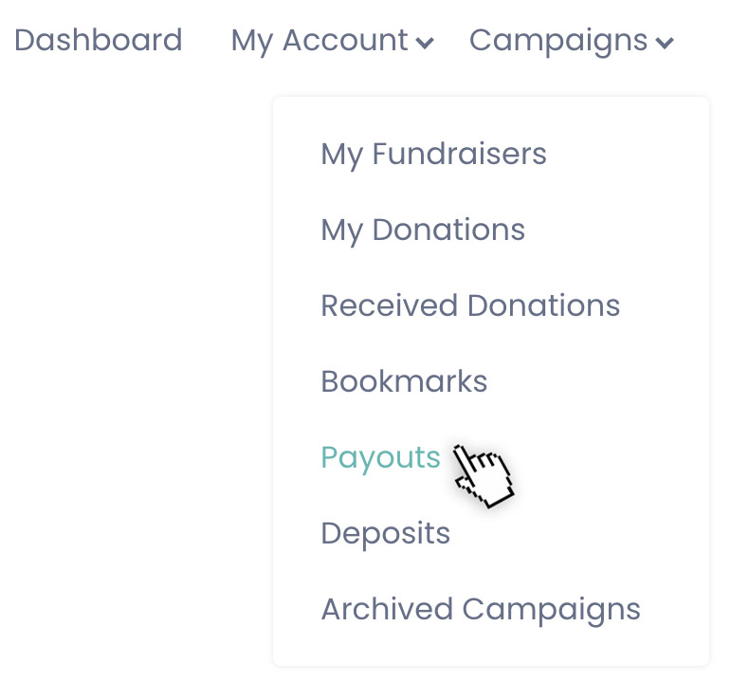Click the chevron icon beside Campaigns
The width and height of the screenshot is (749, 700).
pos(665,44)
